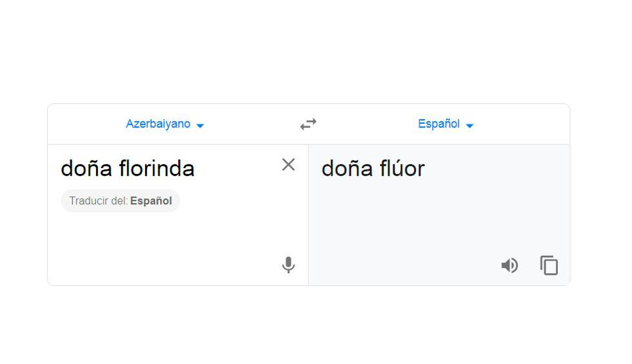This screenshot has height=364, width=632.
Task: Click the word 'florinda' in the source box
Action: 157,169
